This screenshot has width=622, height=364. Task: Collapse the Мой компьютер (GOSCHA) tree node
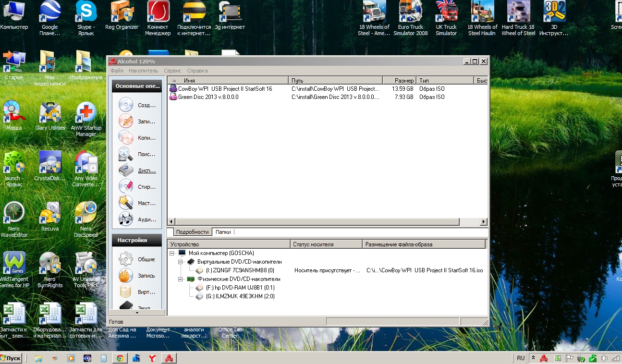pos(172,253)
